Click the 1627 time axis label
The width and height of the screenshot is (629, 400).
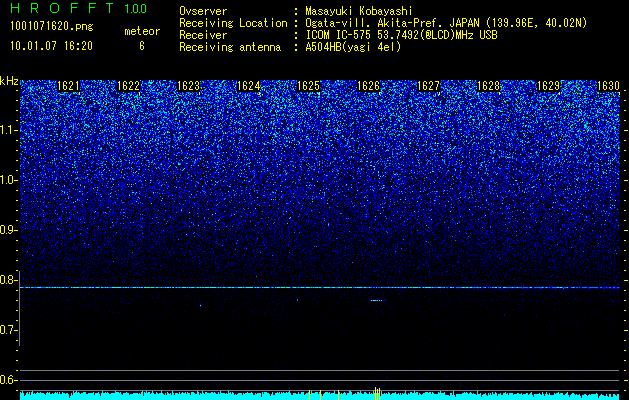(x=428, y=86)
